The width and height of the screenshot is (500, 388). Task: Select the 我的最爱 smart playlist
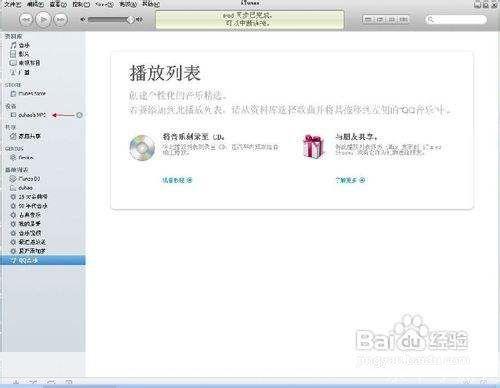[26, 224]
